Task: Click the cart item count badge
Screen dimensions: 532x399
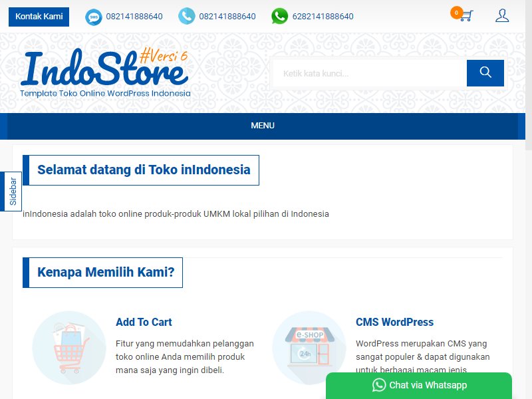Action: 456,13
